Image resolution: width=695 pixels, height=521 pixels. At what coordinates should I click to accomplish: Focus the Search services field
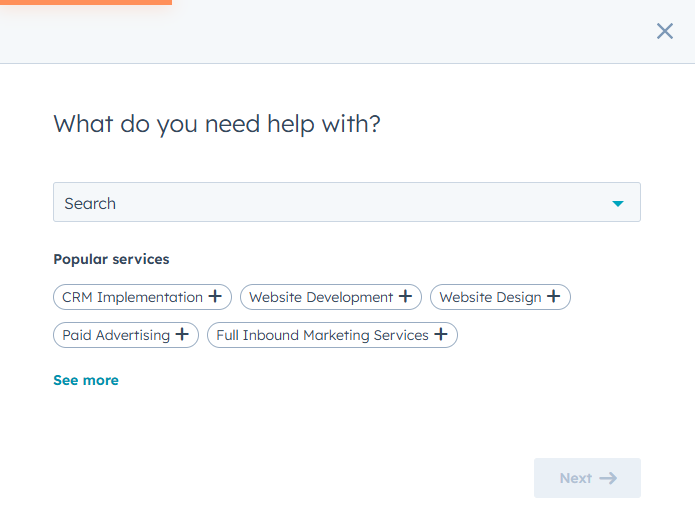click(x=347, y=202)
